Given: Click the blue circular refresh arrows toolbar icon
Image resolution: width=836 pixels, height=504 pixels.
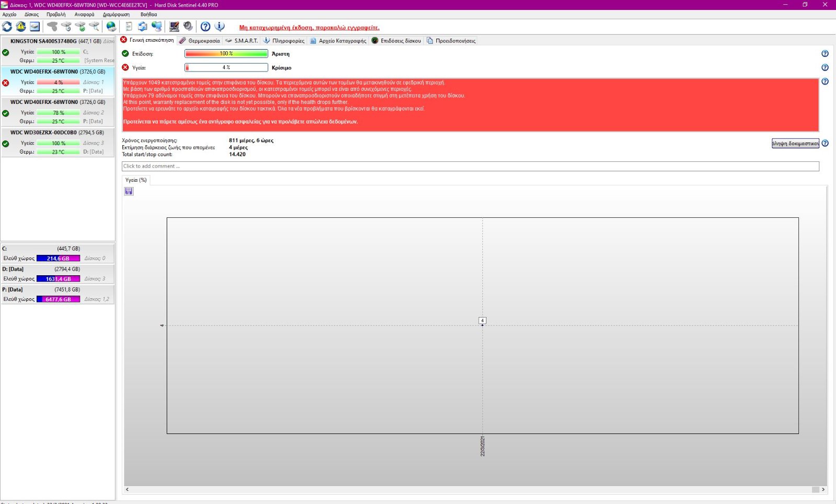Looking at the screenshot, I should tap(7, 26).
